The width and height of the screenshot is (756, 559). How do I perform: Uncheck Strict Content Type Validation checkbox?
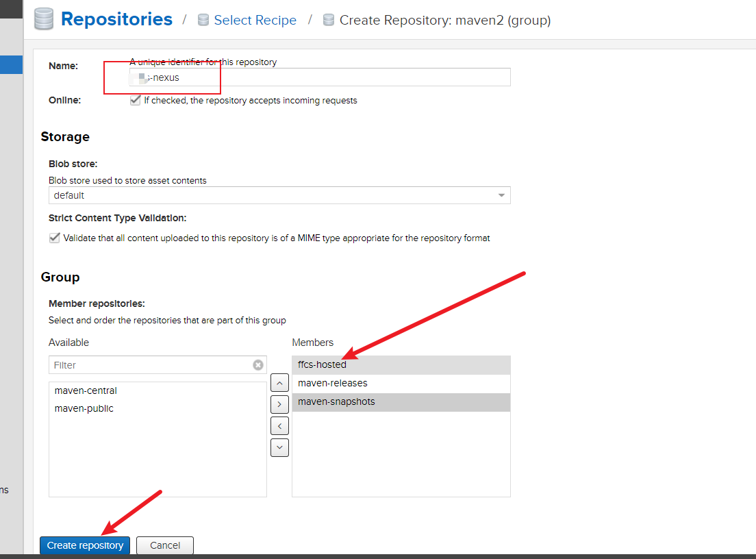(55, 238)
